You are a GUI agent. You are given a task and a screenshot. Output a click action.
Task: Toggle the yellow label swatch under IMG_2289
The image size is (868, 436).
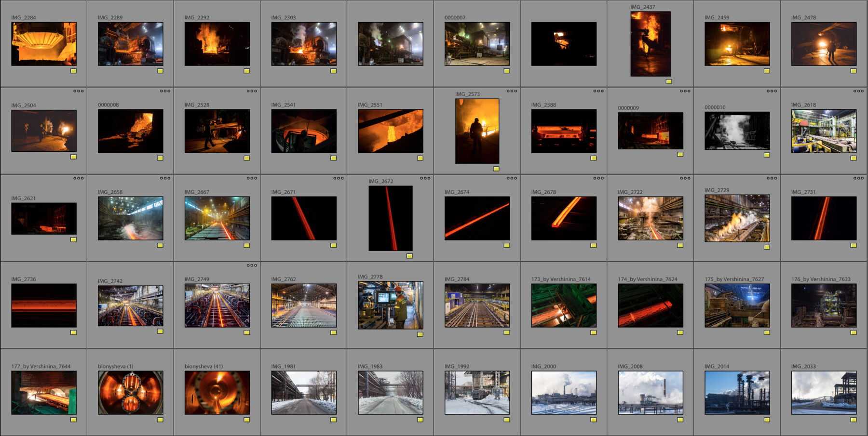pos(160,71)
